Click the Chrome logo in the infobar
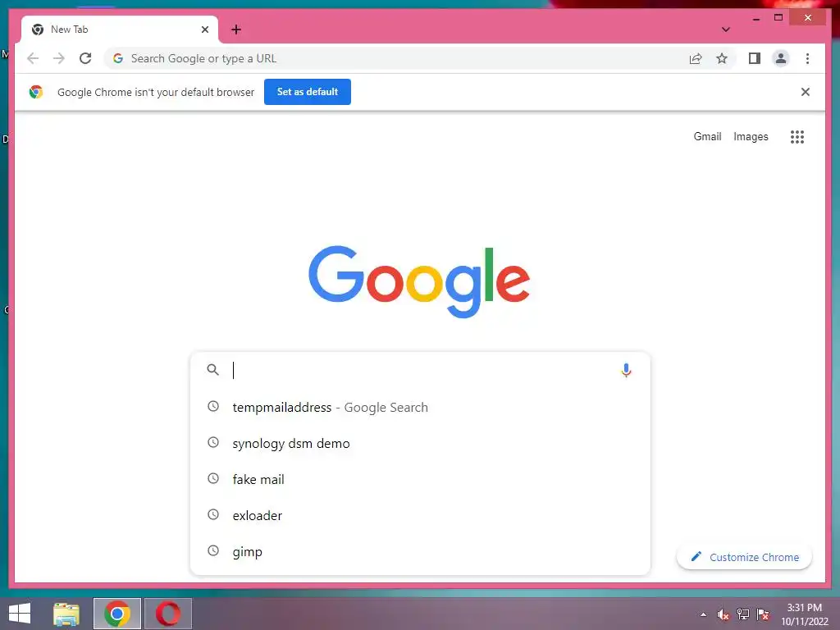840x630 pixels. click(36, 92)
